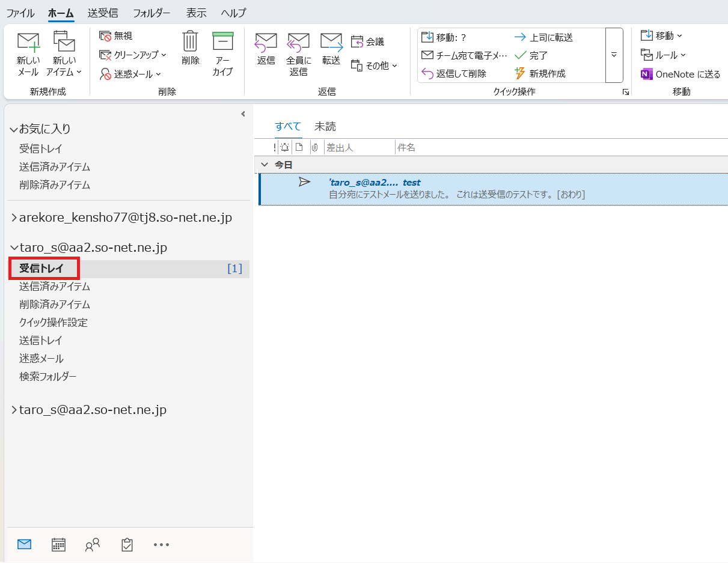Open the People contacts icon in bottom navigation
Image resolution: width=728 pixels, height=563 pixels.
point(93,544)
